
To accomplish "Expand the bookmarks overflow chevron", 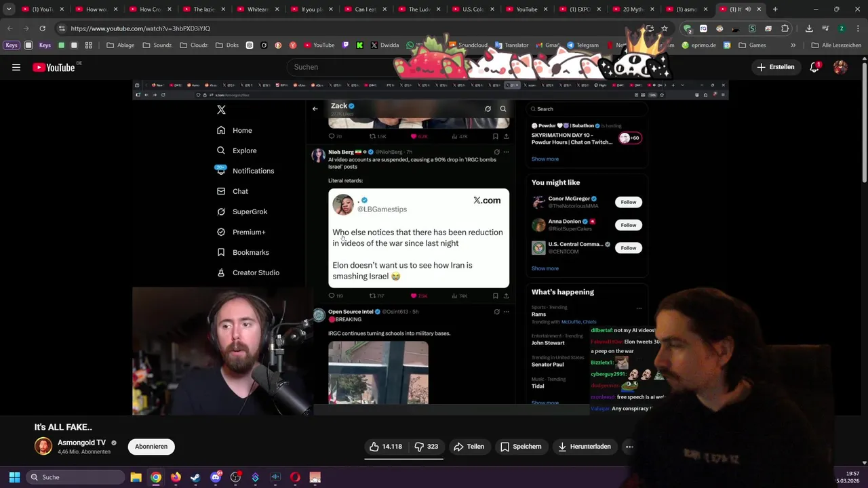I will (793, 45).
